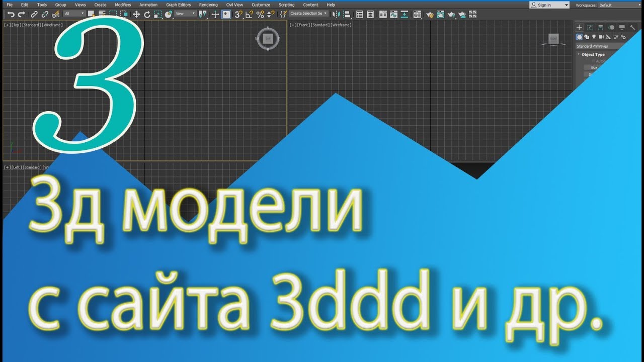Toggle the Layer Explorer icon
Viewport: 644px width, 362px height.
370,14
